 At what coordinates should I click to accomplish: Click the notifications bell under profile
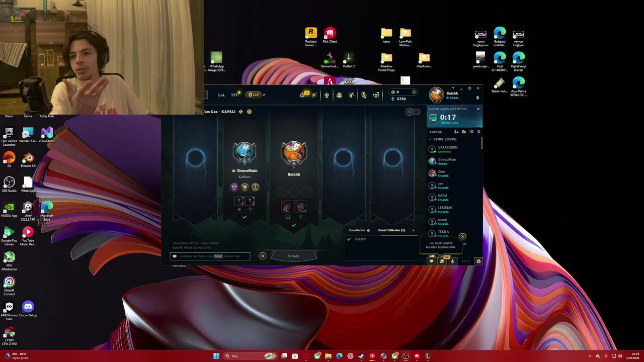click(x=477, y=98)
